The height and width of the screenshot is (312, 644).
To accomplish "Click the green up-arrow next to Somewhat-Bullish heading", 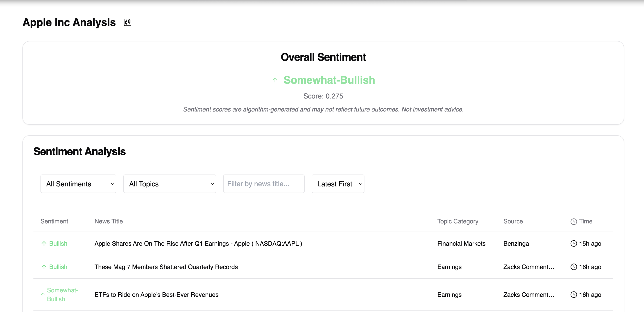I will (275, 80).
